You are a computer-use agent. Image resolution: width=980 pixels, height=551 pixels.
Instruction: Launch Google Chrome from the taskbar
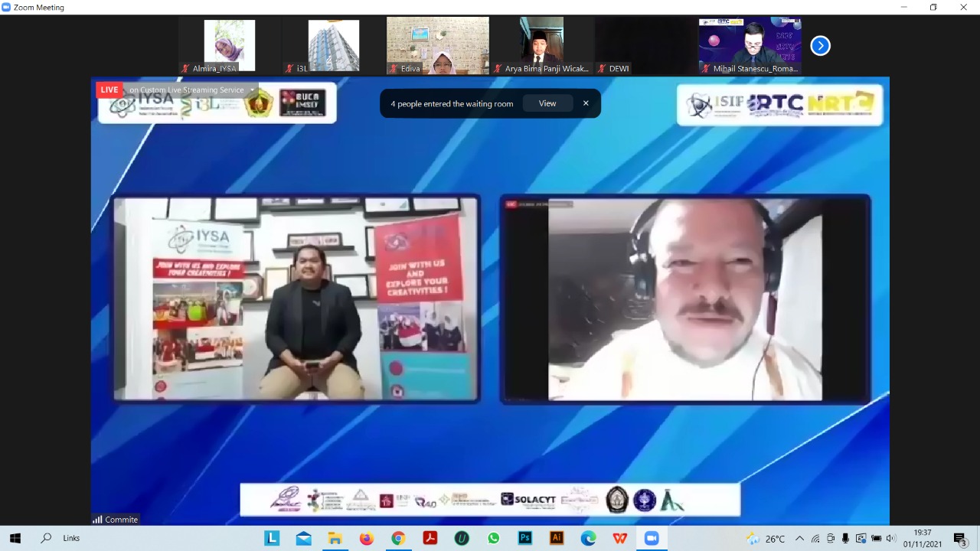(398, 538)
